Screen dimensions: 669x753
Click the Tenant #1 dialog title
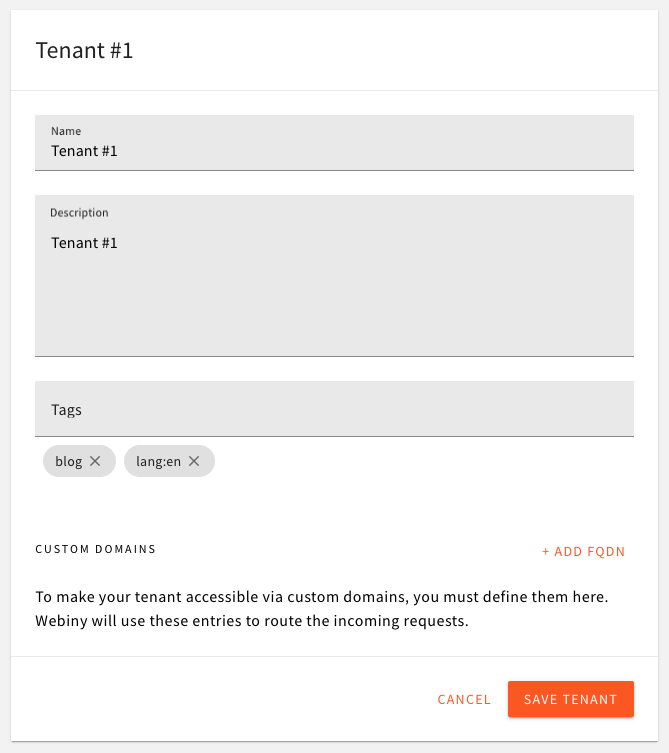[x=84, y=51]
